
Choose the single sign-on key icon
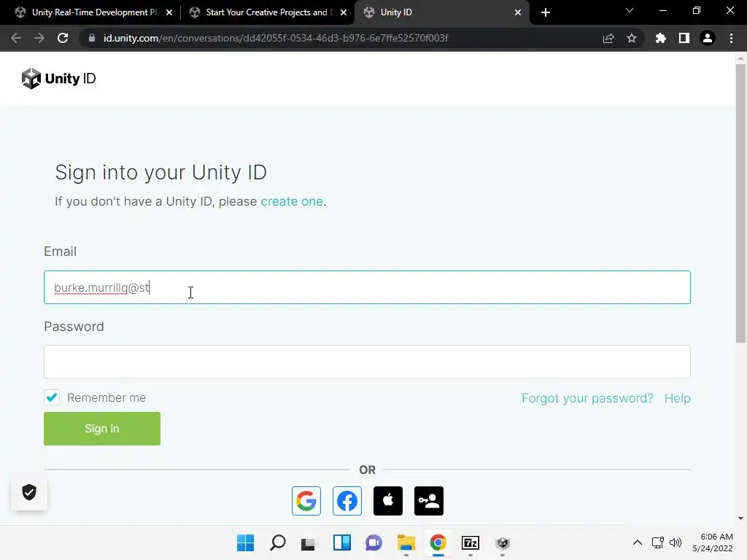click(x=429, y=500)
